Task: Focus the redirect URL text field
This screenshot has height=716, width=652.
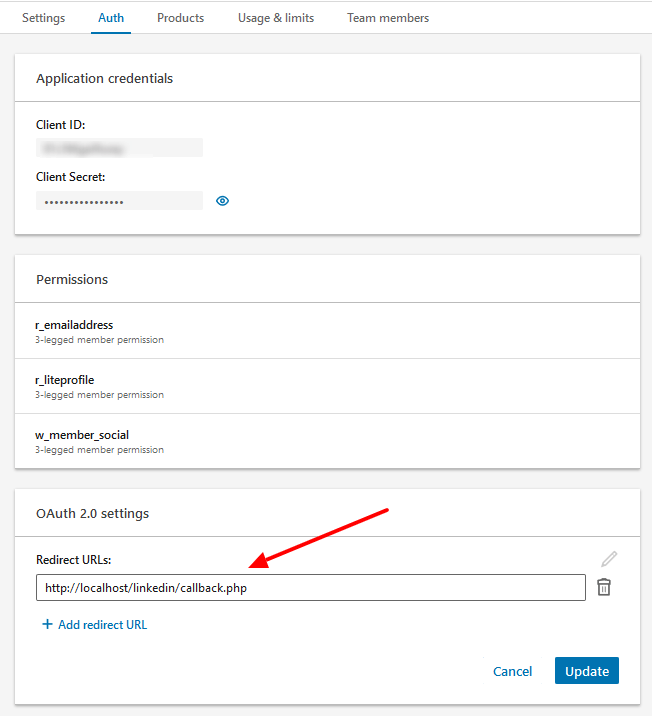Action: [x=310, y=588]
